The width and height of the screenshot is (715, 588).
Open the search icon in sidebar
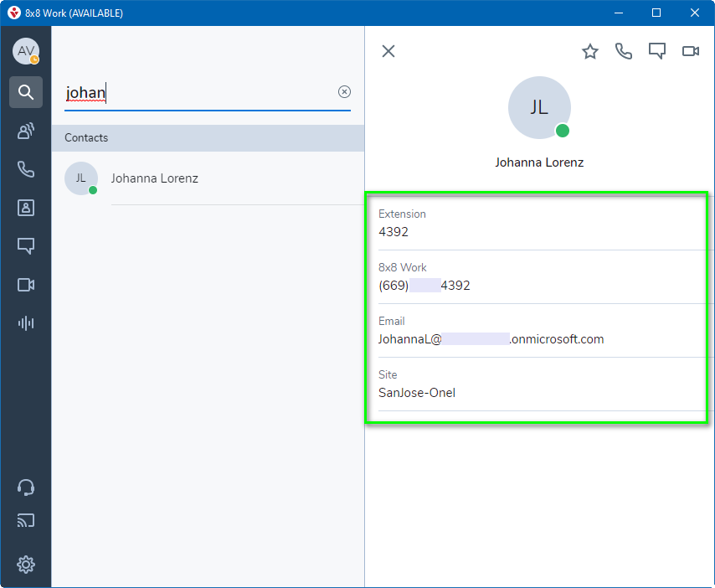[26, 92]
